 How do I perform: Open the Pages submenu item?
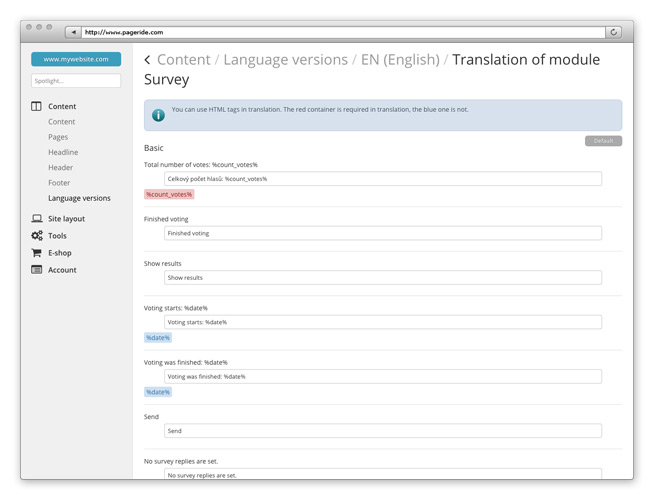58,137
